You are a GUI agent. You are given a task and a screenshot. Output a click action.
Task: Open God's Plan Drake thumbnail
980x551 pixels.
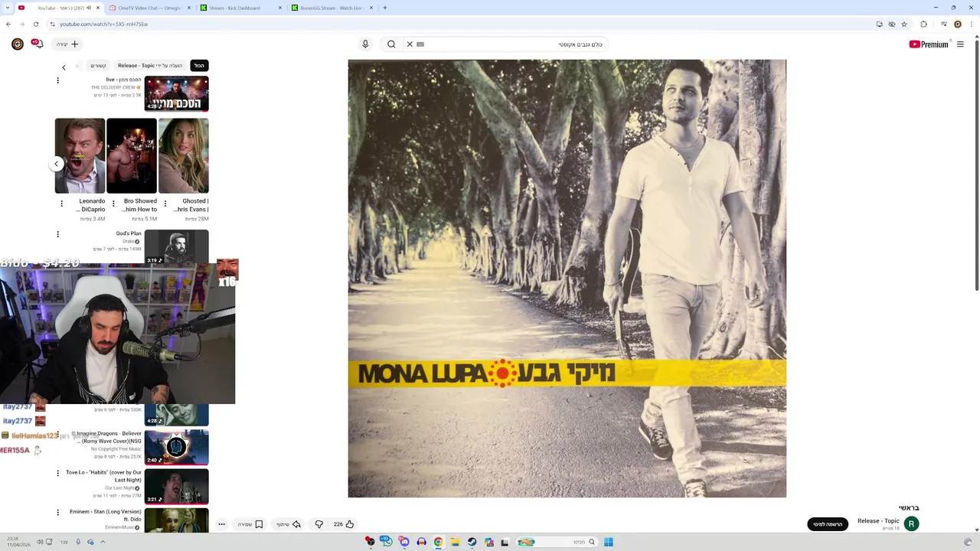click(x=176, y=247)
